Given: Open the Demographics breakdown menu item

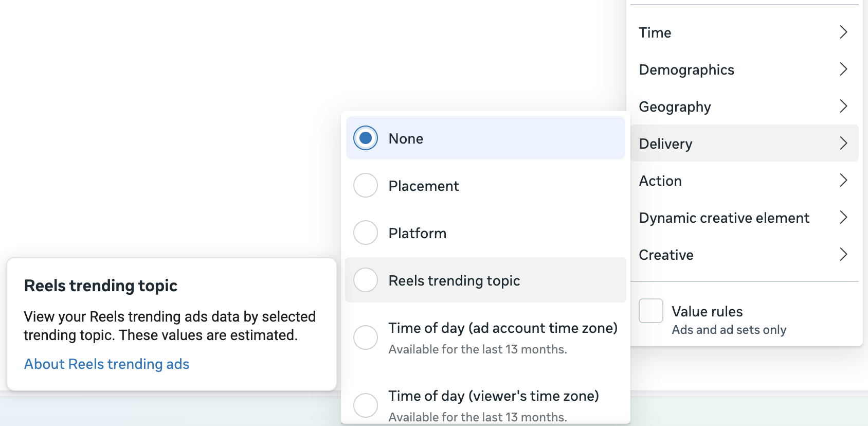Looking at the screenshot, I should pos(686,70).
